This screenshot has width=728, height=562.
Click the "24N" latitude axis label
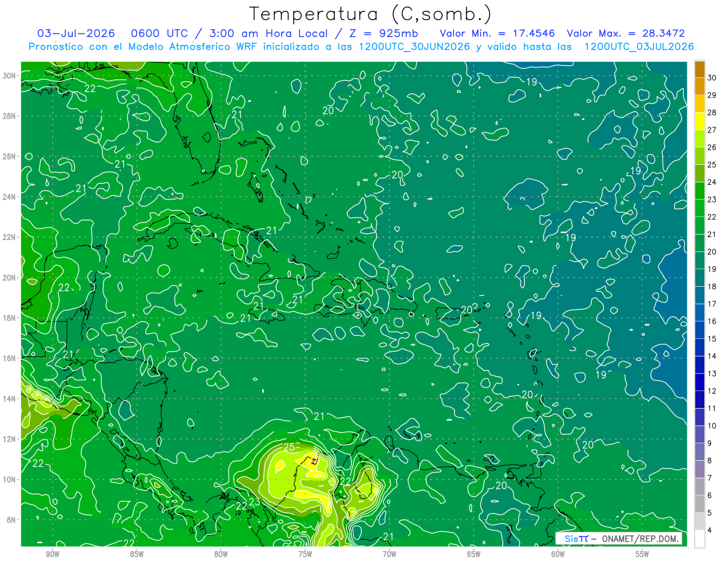point(10,197)
